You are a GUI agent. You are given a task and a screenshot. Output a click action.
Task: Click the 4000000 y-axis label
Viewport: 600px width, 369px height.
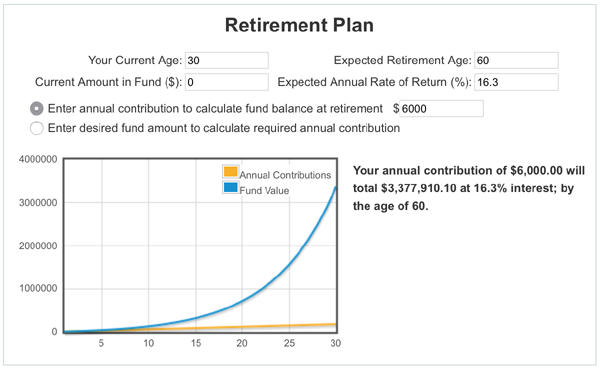tap(38, 159)
